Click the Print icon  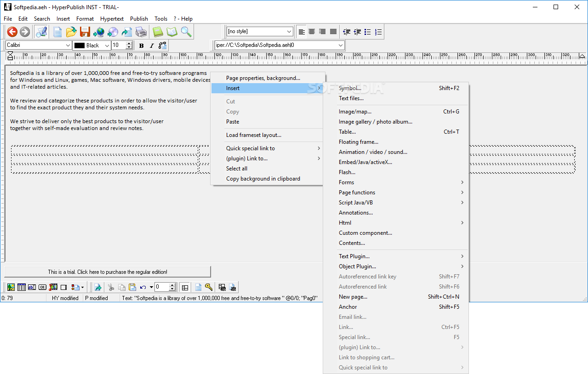[141, 32]
